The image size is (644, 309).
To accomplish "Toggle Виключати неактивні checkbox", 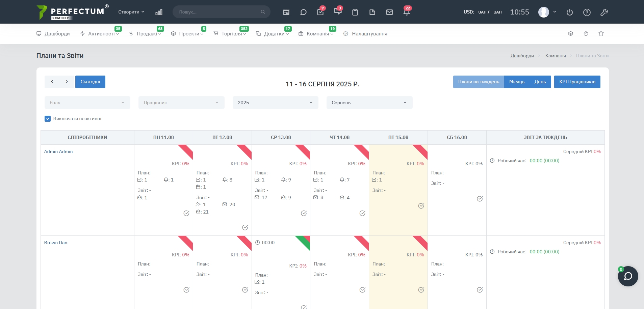I will [48, 119].
